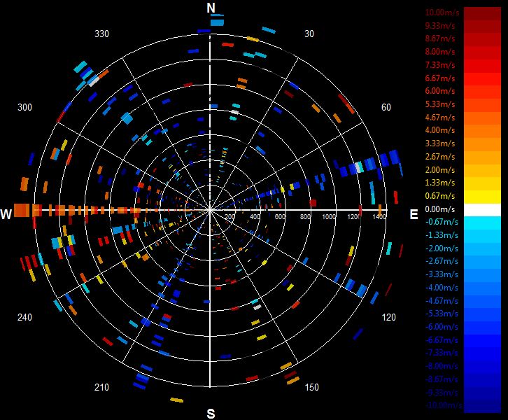Click the 400 range ring label
Image resolution: width=508 pixels, height=420 pixels.
pyautogui.click(x=255, y=216)
